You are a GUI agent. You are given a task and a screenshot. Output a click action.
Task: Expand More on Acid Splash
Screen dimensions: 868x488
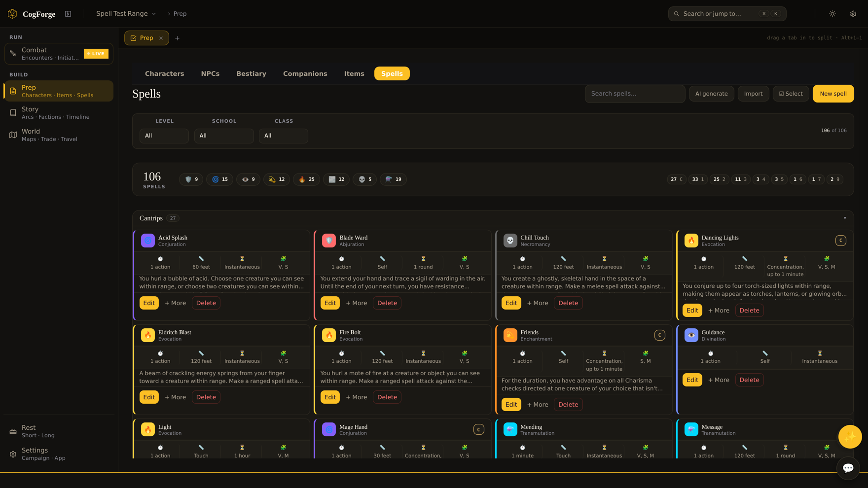176,303
